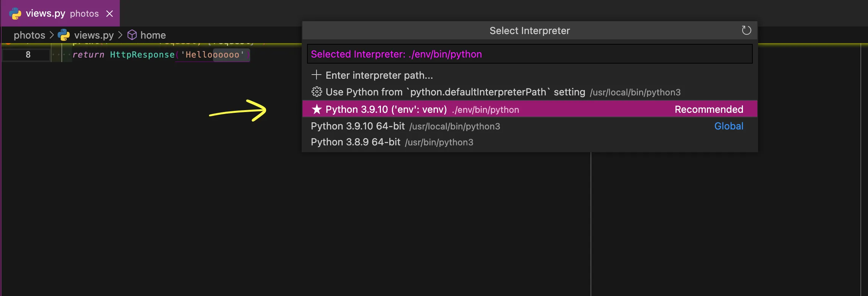Click the cube symbol icon beside home
Screen dimensions: 868x296
click(x=132, y=35)
